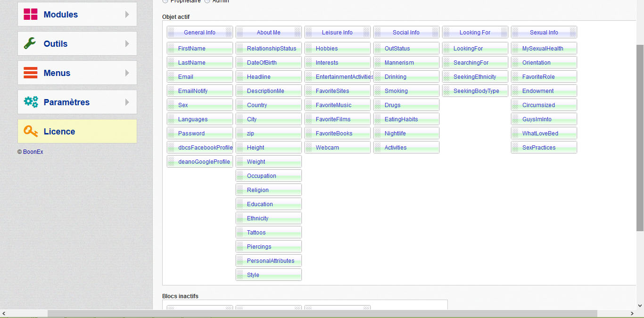Click the teal gears Paramètres icon
The width and height of the screenshot is (644, 318).
pyautogui.click(x=31, y=102)
